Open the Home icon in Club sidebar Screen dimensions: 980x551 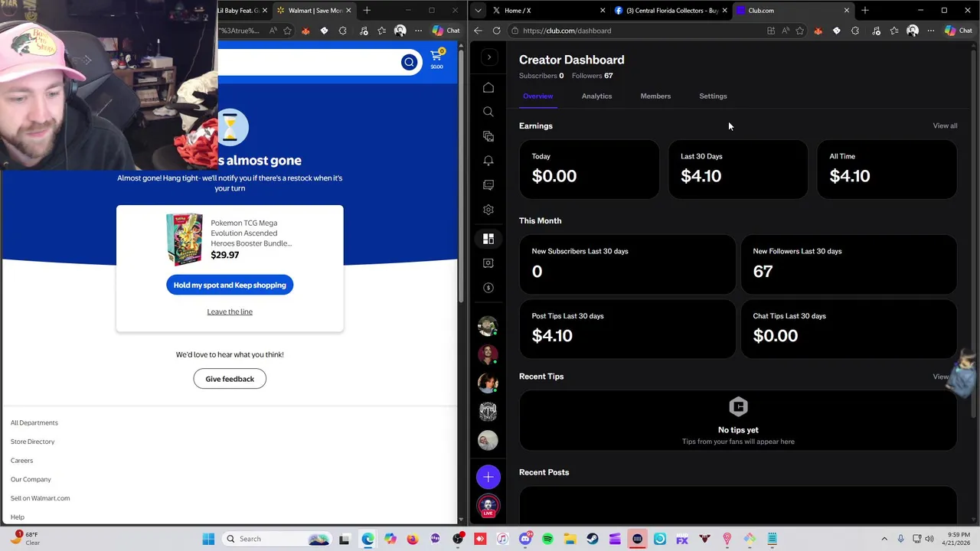pos(488,87)
